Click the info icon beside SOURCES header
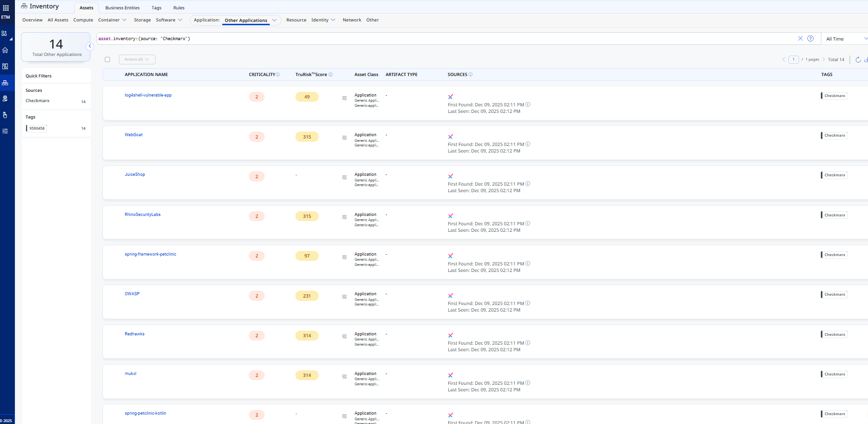 (471, 75)
